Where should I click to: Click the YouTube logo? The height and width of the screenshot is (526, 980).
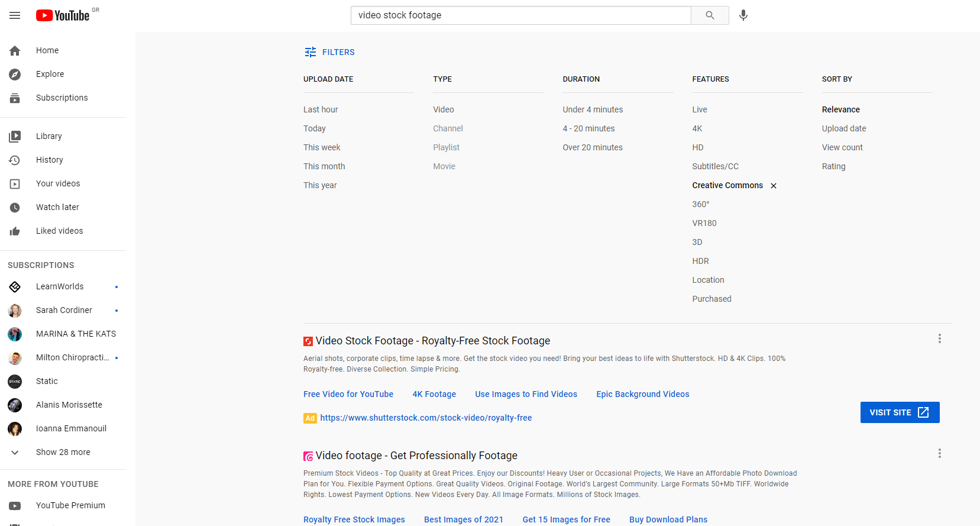pyautogui.click(x=63, y=15)
